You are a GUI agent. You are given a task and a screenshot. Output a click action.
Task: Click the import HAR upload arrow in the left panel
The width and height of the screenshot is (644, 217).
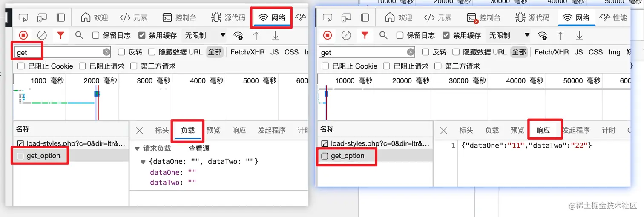256,35
